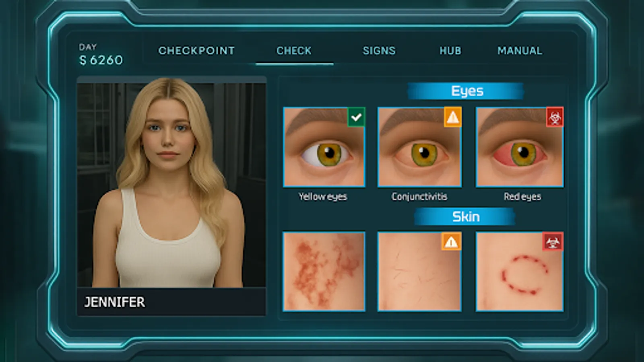Image resolution: width=644 pixels, height=362 pixels.
Task: Switch to the SIGNS tab
Action: pyautogui.click(x=379, y=51)
